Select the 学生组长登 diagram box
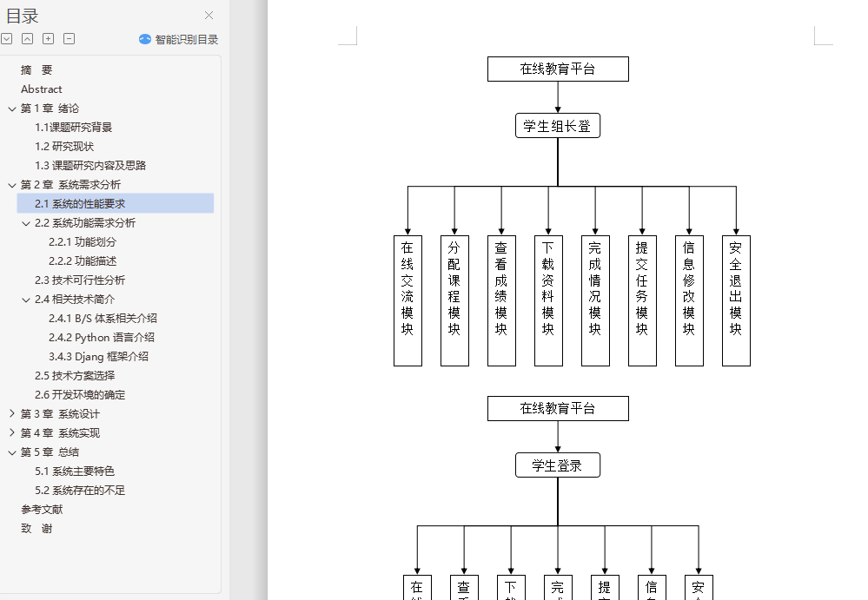The height and width of the screenshot is (600, 868). pos(558,126)
